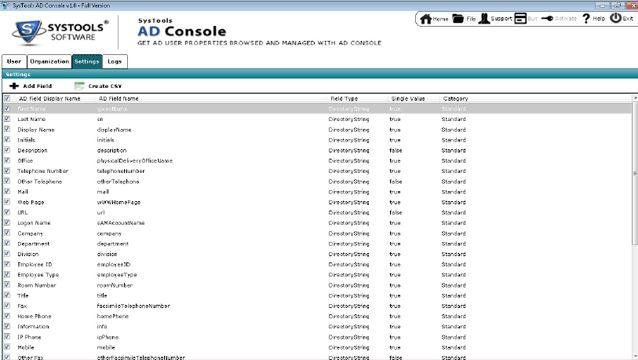Uncheck the Last Name field checkbox
638x360 pixels.
coord(7,119)
